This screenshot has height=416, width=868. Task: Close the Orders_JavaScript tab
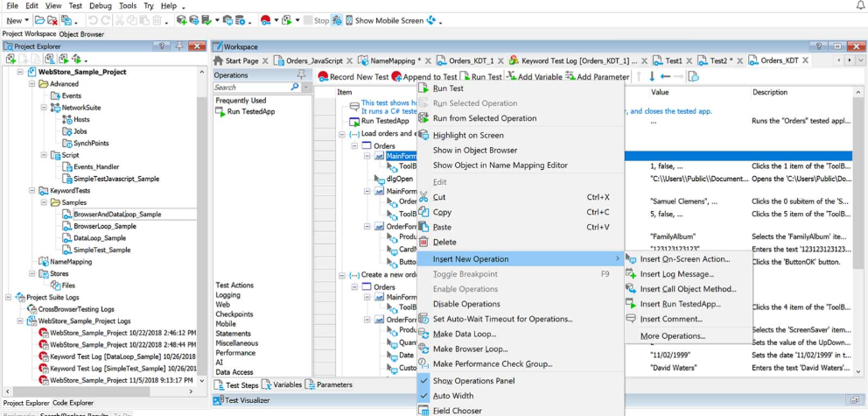pyautogui.click(x=349, y=60)
